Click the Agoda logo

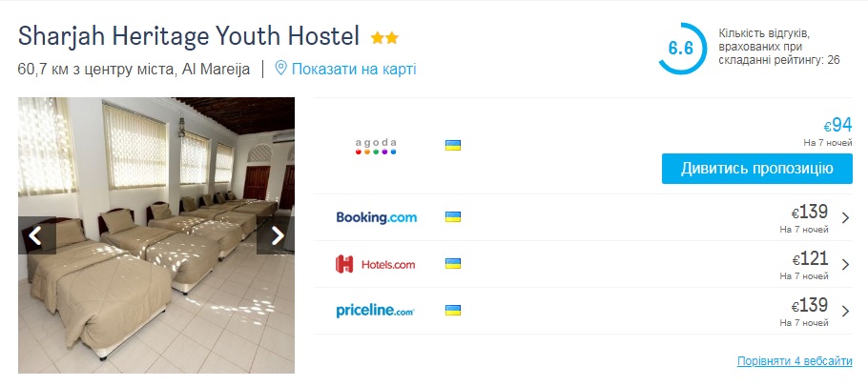(376, 146)
